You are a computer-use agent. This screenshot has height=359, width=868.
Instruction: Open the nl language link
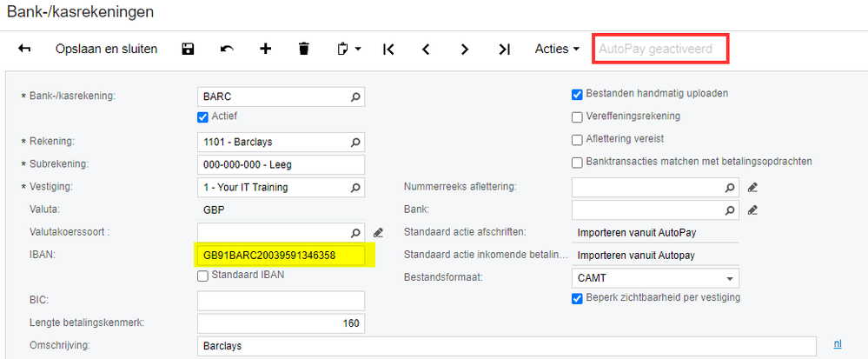838,344
